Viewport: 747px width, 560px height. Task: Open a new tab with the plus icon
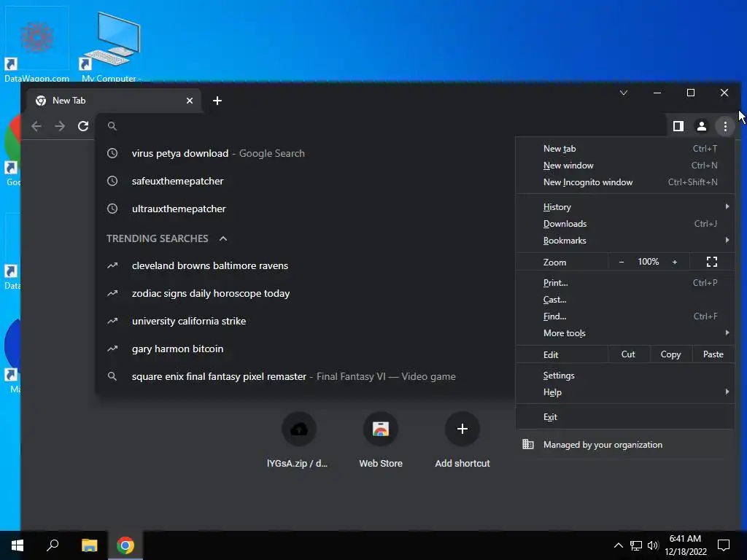[217, 101]
